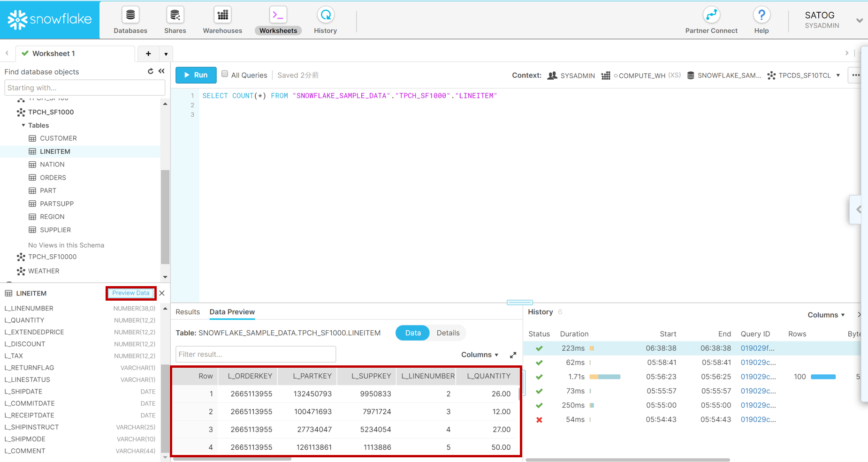Select the TPCH_SF1000 schema
This screenshot has height=462, width=868.
coord(51,112)
